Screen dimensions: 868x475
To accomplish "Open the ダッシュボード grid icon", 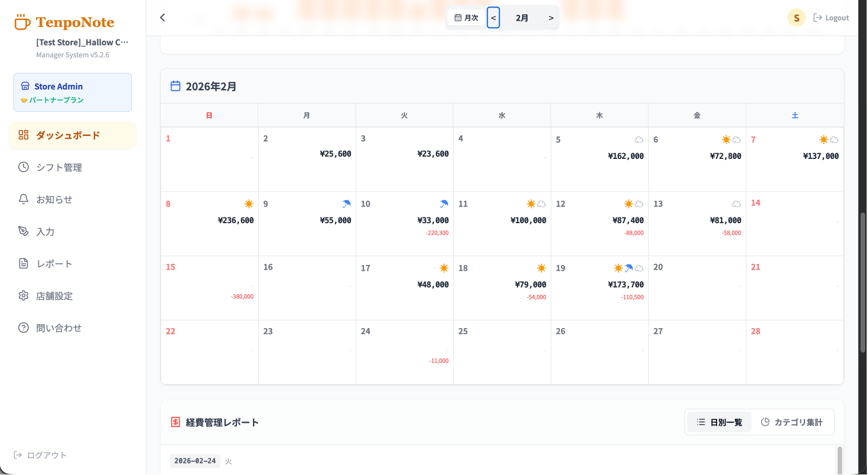I will [24, 135].
